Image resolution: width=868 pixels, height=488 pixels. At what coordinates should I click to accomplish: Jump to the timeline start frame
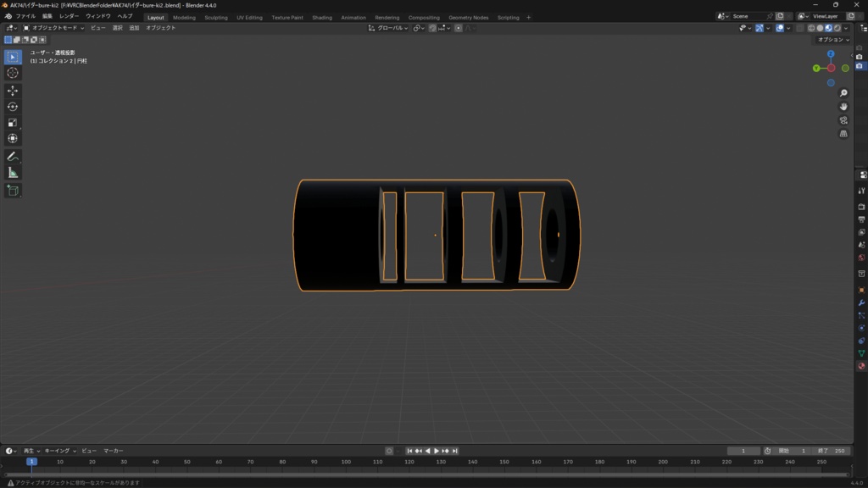[x=409, y=451]
